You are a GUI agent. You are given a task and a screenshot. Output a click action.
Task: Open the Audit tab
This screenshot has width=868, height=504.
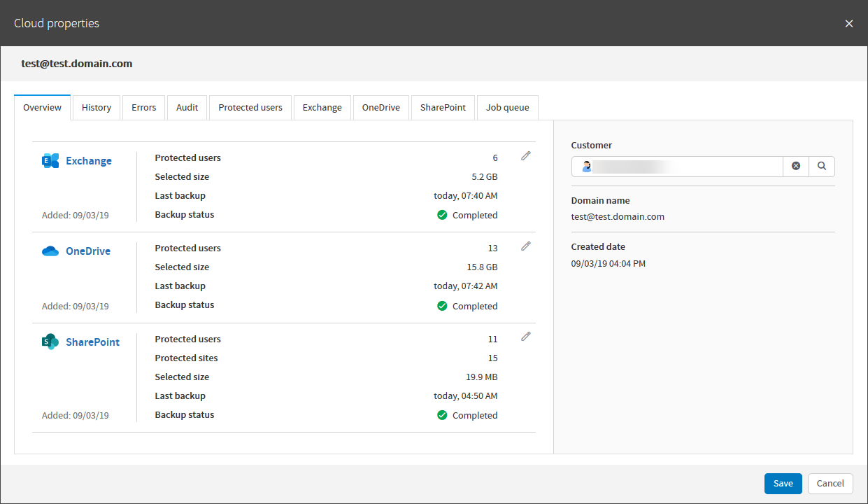click(187, 108)
